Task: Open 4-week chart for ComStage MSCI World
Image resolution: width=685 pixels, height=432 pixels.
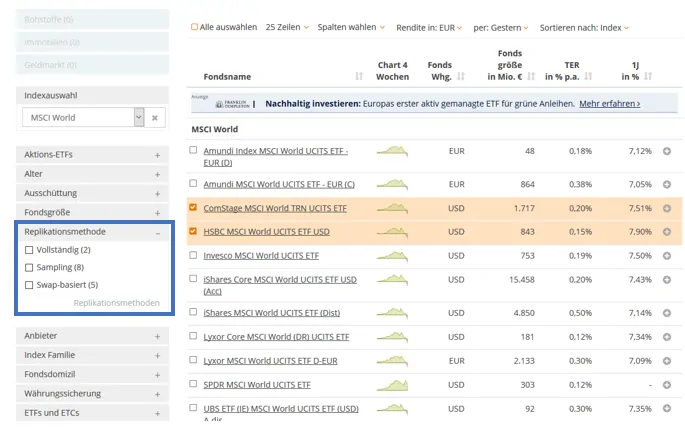Action: (x=392, y=208)
